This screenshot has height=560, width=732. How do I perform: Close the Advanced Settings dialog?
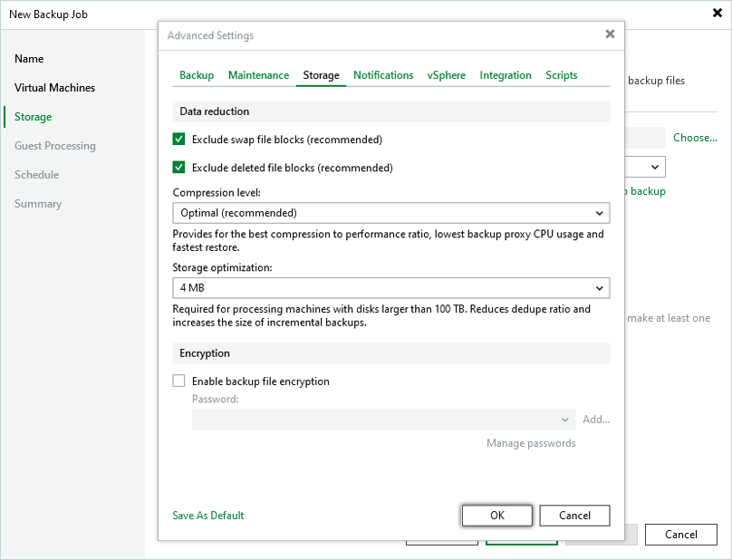(610, 34)
